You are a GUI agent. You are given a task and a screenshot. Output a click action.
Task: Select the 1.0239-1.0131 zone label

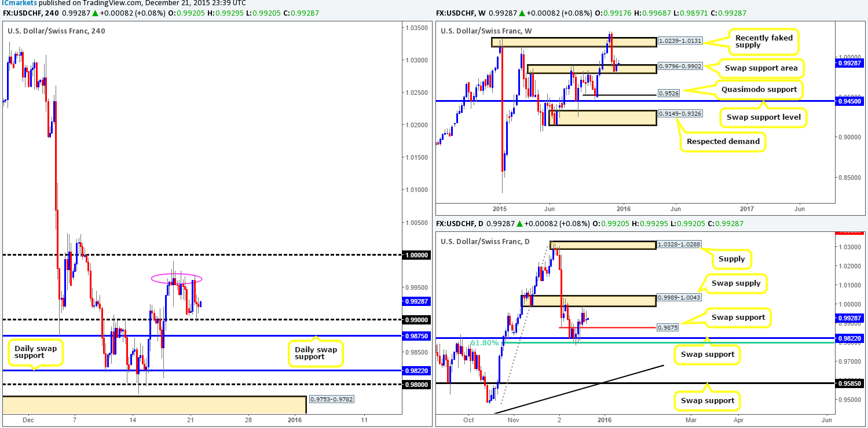pos(681,42)
